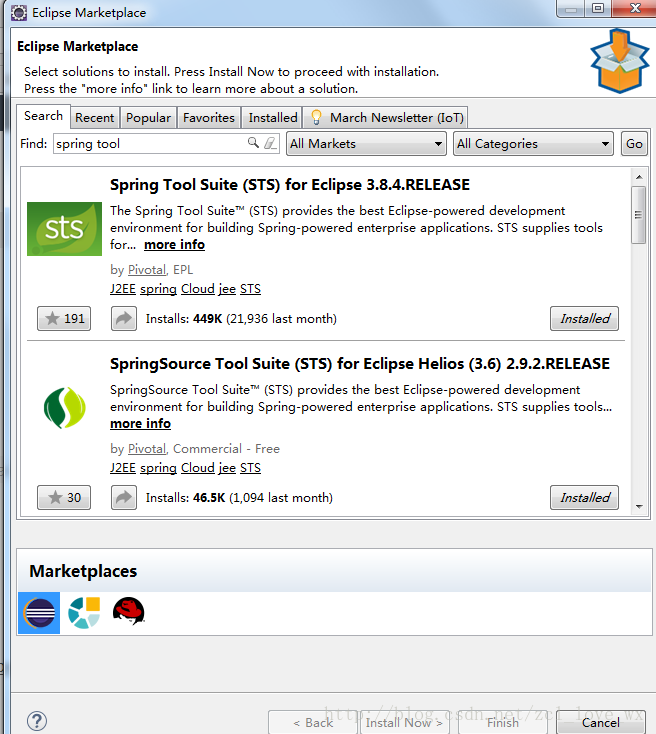Click the lightbulb icon on the newsletter tab
Screen dimensions: 656x734
[316, 117]
